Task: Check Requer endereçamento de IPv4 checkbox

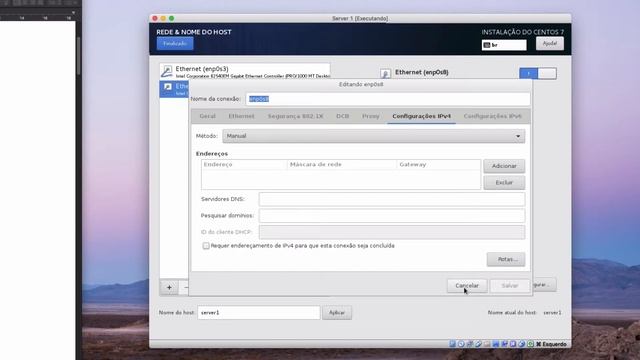Action: 206,246
